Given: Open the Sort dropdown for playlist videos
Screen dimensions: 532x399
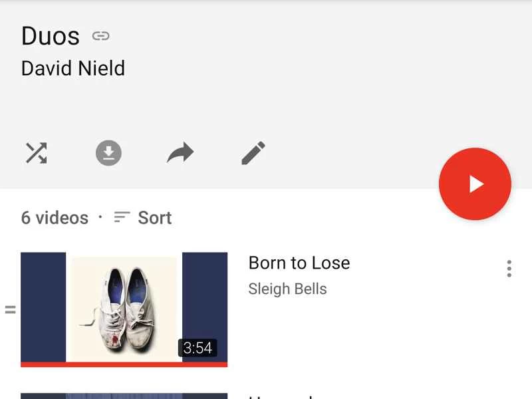Looking at the screenshot, I should pos(154,217).
